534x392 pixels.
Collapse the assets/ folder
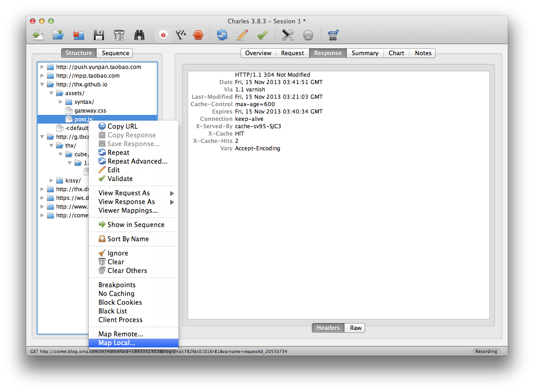pos(51,93)
